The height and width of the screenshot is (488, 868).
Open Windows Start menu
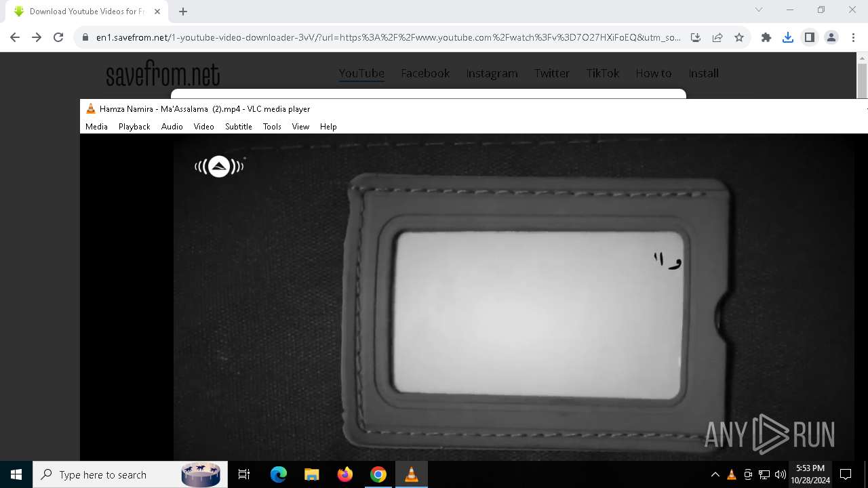click(x=16, y=474)
